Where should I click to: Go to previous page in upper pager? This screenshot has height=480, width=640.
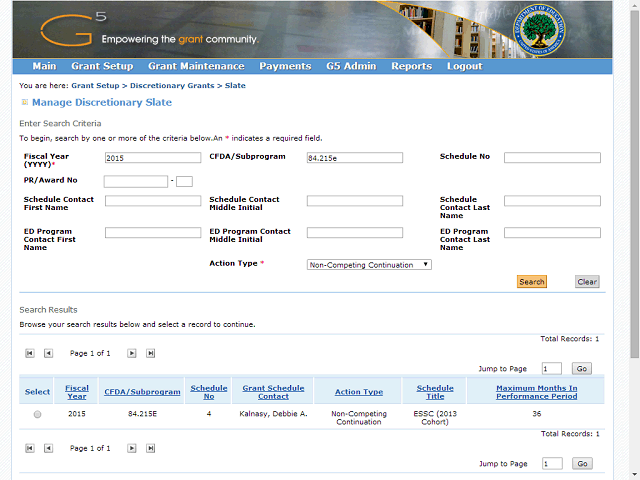tap(48, 353)
